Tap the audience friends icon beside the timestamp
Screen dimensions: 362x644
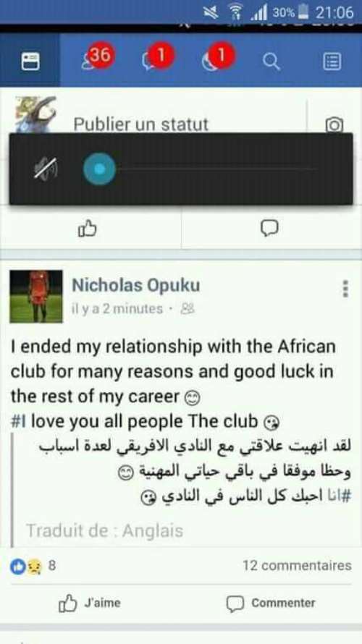188,308
